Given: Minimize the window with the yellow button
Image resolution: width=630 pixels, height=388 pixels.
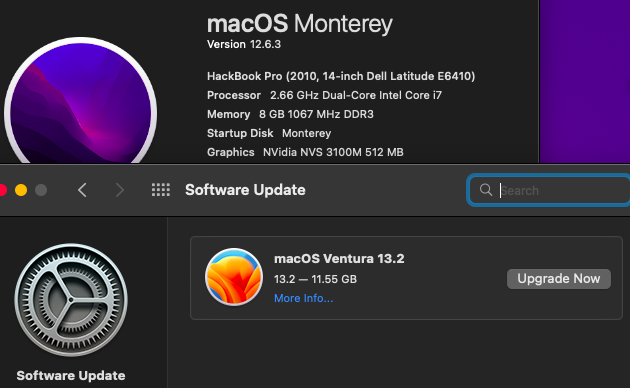Looking at the screenshot, I should (x=21, y=190).
